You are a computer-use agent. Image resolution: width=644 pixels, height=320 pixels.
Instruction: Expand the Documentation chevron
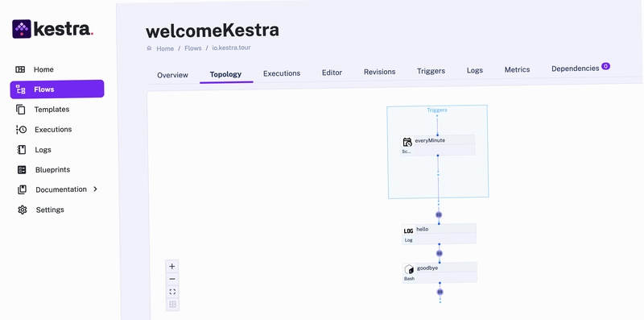click(x=95, y=189)
